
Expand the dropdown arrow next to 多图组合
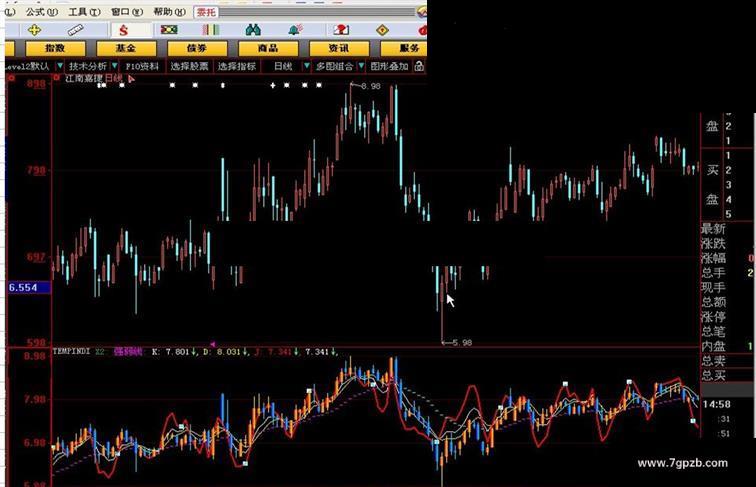click(361, 66)
